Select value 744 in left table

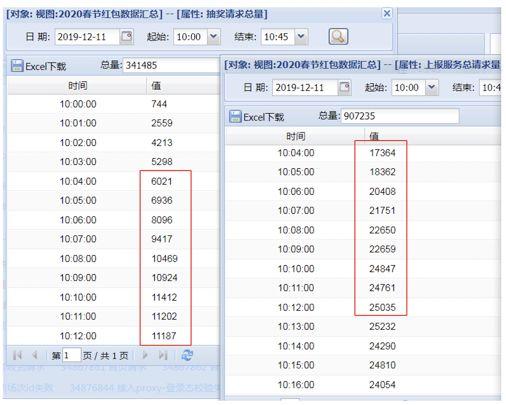pyautogui.click(x=159, y=104)
